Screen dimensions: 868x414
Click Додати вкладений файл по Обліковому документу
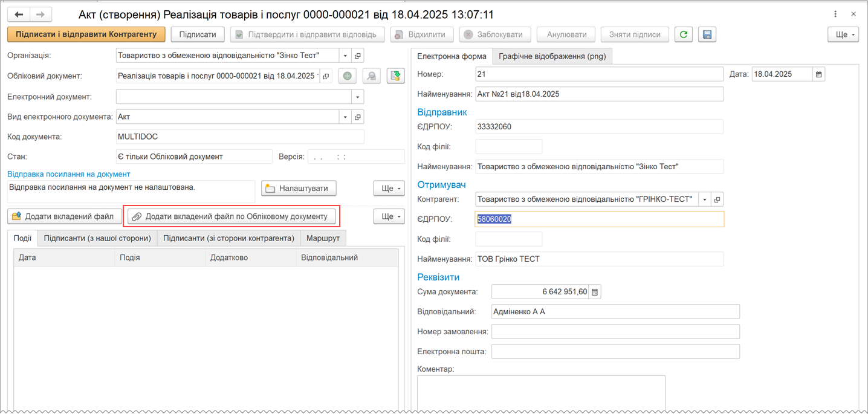(x=232, y=216)
